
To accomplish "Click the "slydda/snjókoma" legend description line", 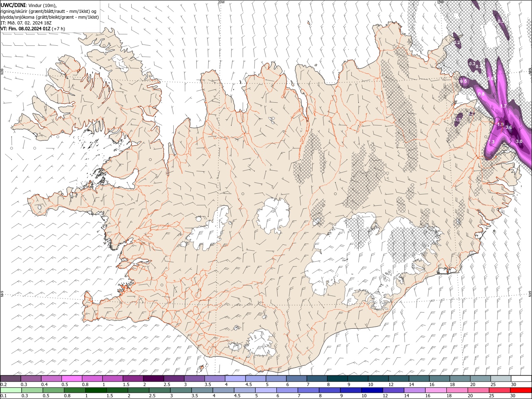I will (x=49, y=17).
